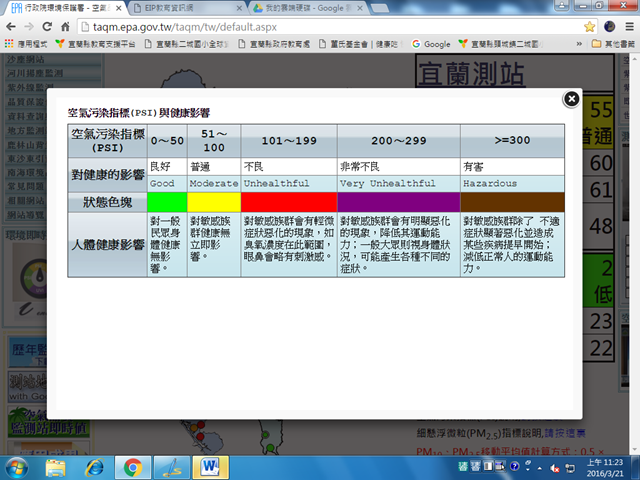Open the 宜蘭縣二城國小 bookmark

187,44
